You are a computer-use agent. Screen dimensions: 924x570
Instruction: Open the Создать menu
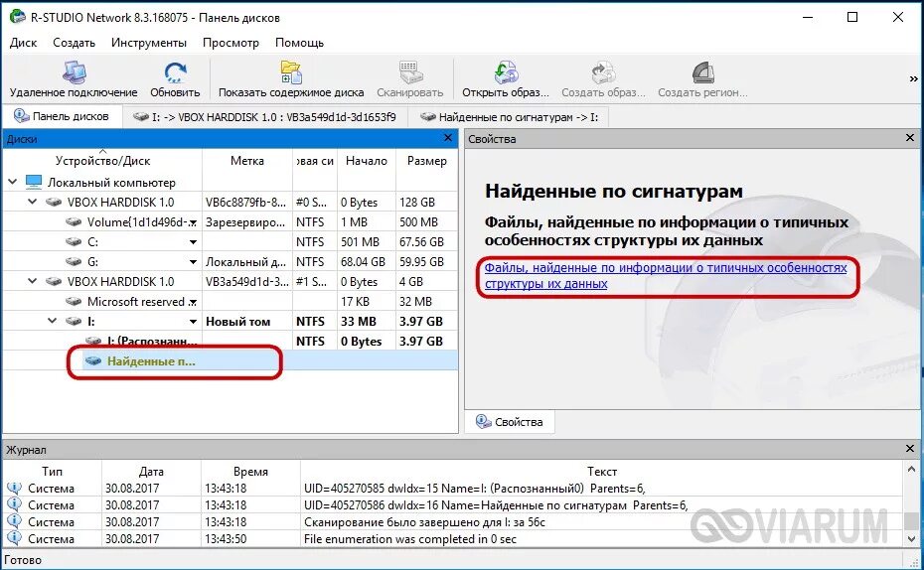pos(74,43)
